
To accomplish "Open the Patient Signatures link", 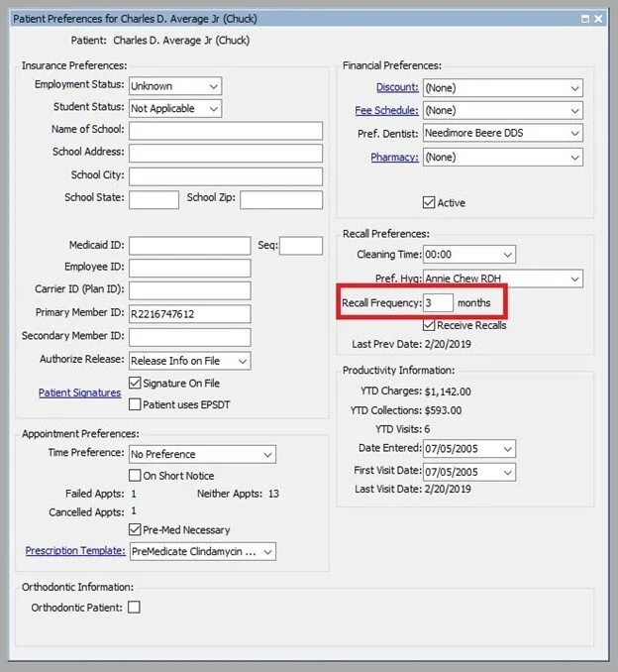I will pos(79,393).
